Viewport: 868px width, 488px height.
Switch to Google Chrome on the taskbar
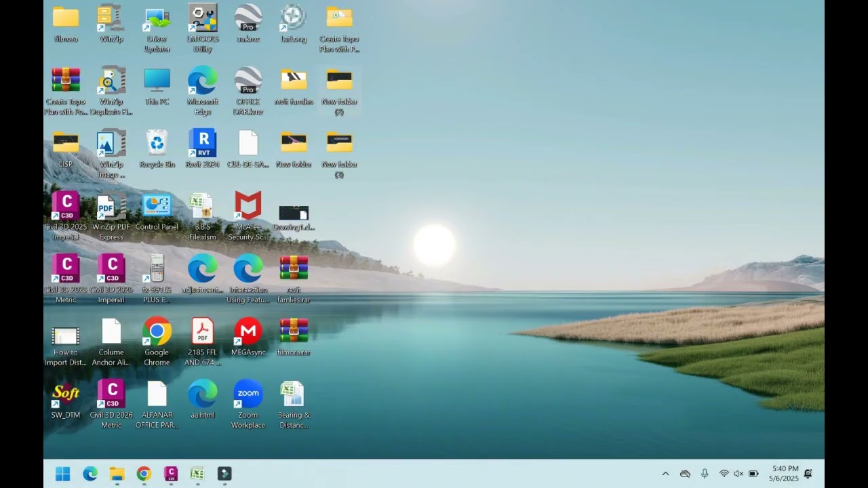144,474
